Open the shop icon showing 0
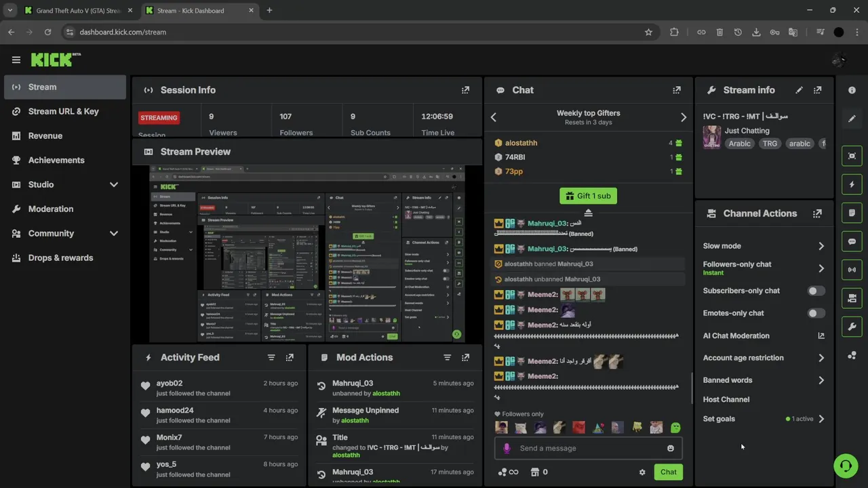This screenshot has height=488, width=868. (x=539, y=472)
